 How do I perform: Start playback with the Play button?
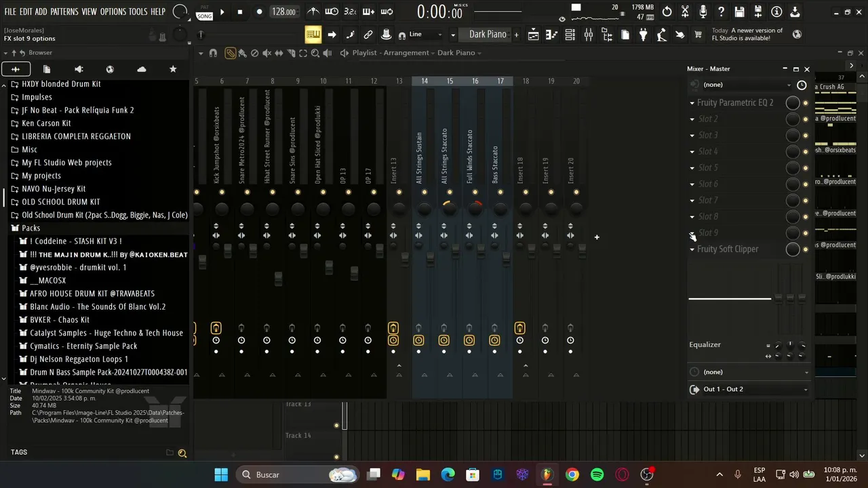222,12
